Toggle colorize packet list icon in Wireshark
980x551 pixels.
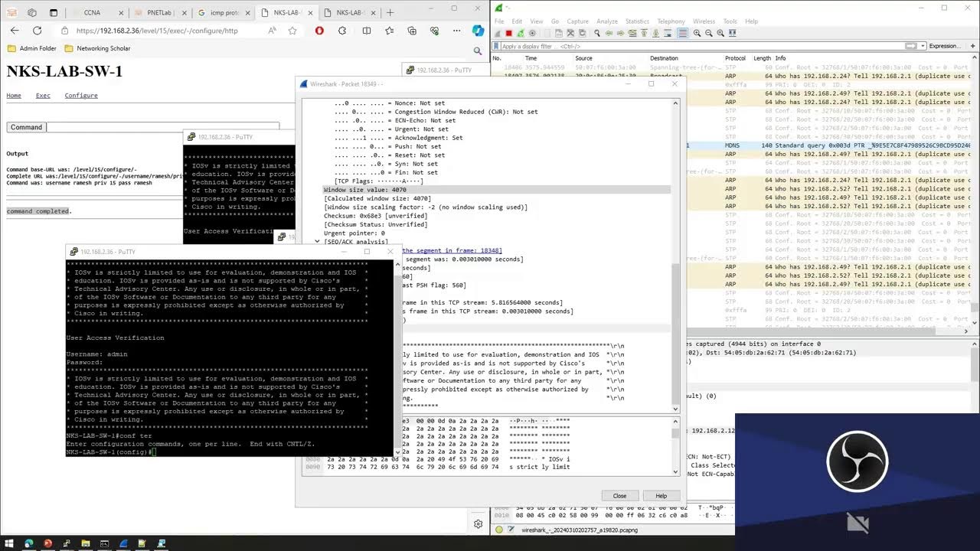(683, 33)
